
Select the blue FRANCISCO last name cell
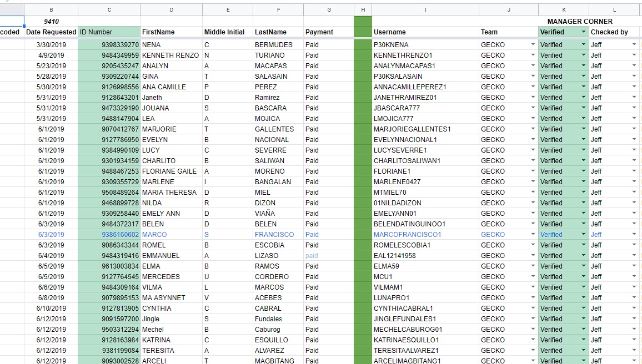278,234
